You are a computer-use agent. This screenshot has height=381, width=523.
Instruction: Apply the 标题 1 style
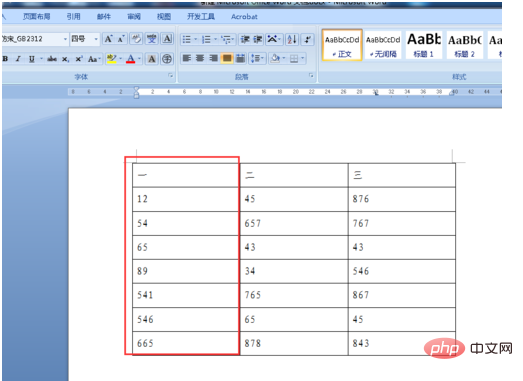point(424,45)
